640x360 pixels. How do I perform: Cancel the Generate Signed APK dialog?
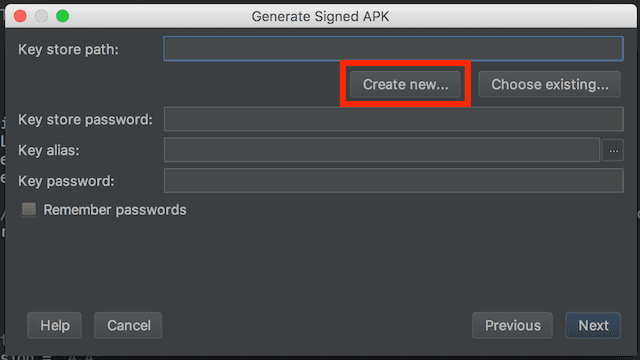pos(129,325)
